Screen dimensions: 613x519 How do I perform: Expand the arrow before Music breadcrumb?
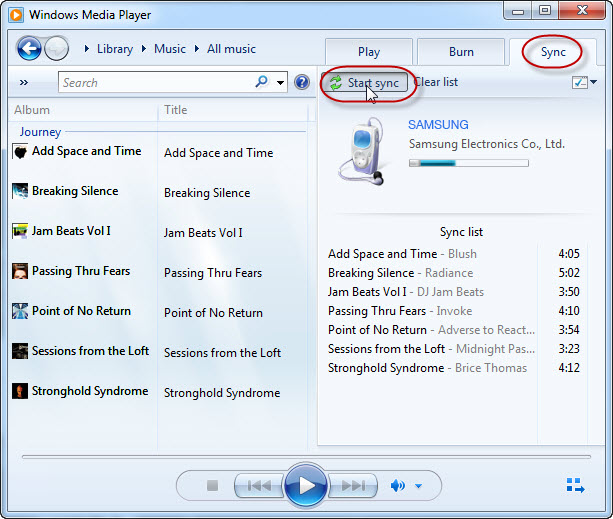click(144, 49)
